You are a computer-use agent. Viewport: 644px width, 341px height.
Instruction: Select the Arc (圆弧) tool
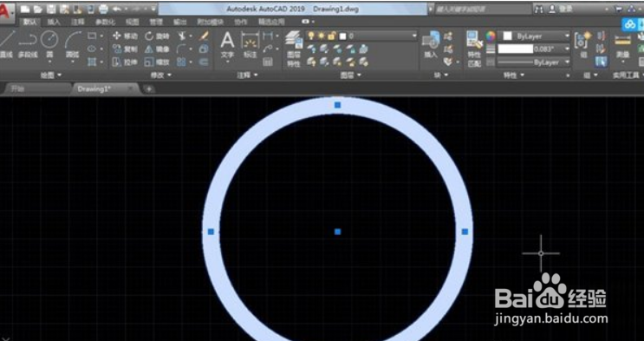pyautogui.click(x=73, y=44)
